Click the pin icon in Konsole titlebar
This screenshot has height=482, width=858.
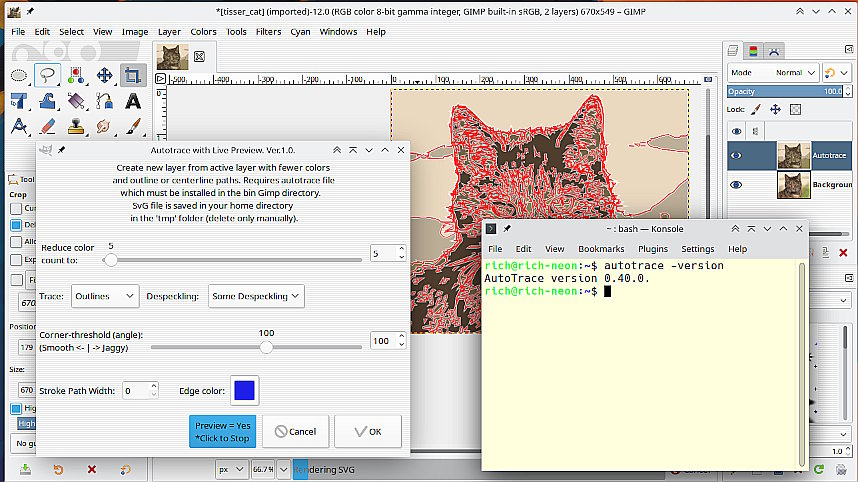click(x=507, y=229)
